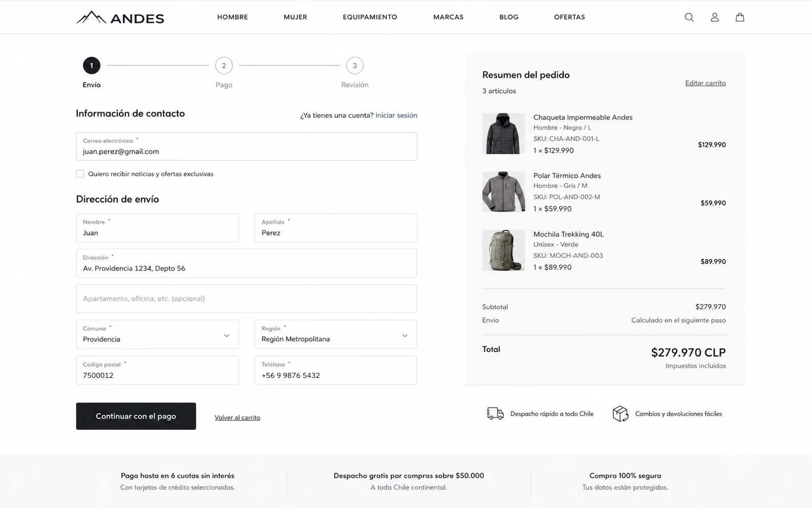
Task: Click Cambios y devoluciones fáciles text
Action: click(x=678, y=414)
